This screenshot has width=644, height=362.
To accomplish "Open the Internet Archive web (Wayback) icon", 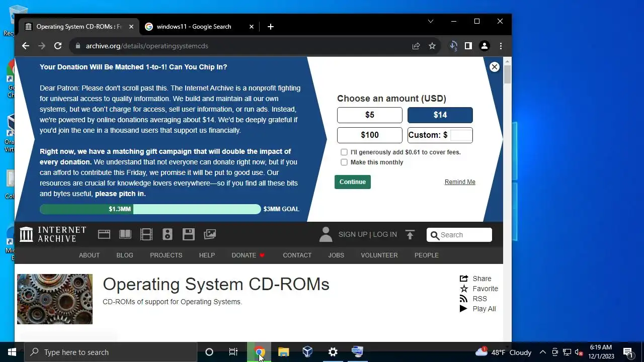I will pos(104,234).
